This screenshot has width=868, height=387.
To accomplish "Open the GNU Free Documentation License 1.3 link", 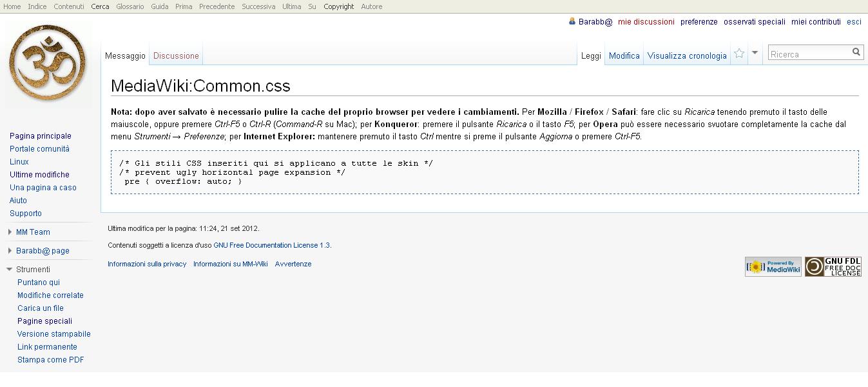I will (271, 245).
